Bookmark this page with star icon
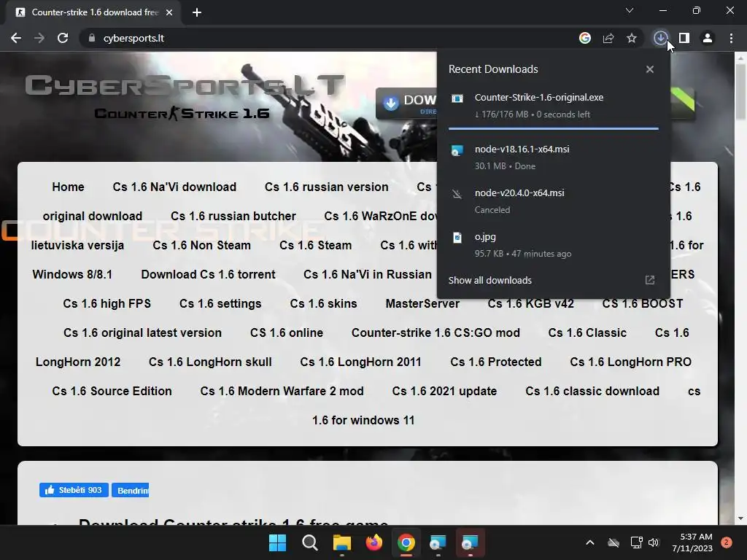 (x=632, y=38)
